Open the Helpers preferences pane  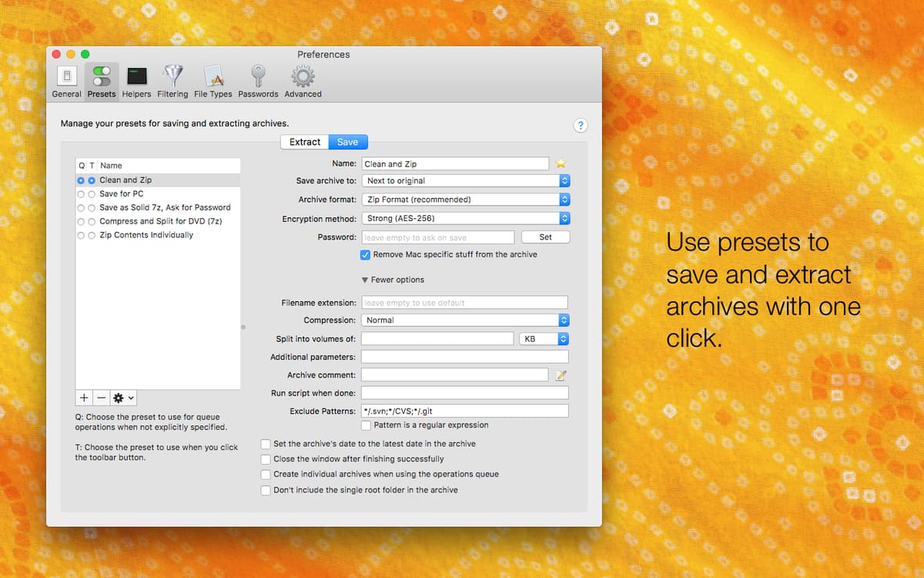[136, 79]
